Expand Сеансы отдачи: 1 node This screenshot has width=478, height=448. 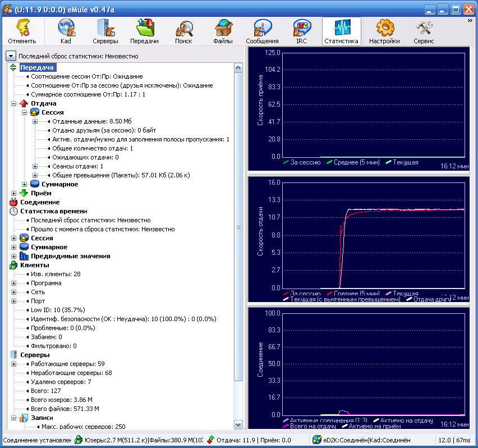point(35,166)
